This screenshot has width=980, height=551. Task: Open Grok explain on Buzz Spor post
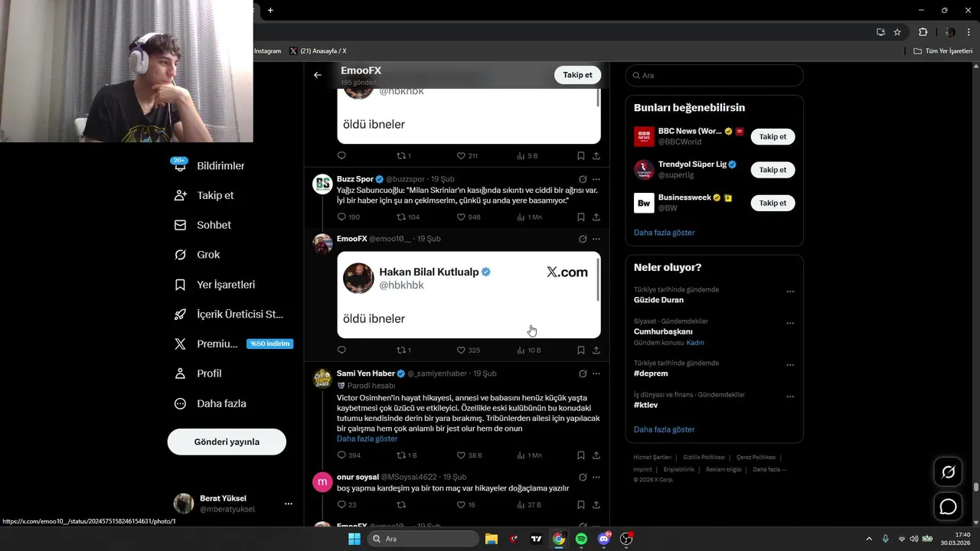pyautogui.click(x=583, y=179)
